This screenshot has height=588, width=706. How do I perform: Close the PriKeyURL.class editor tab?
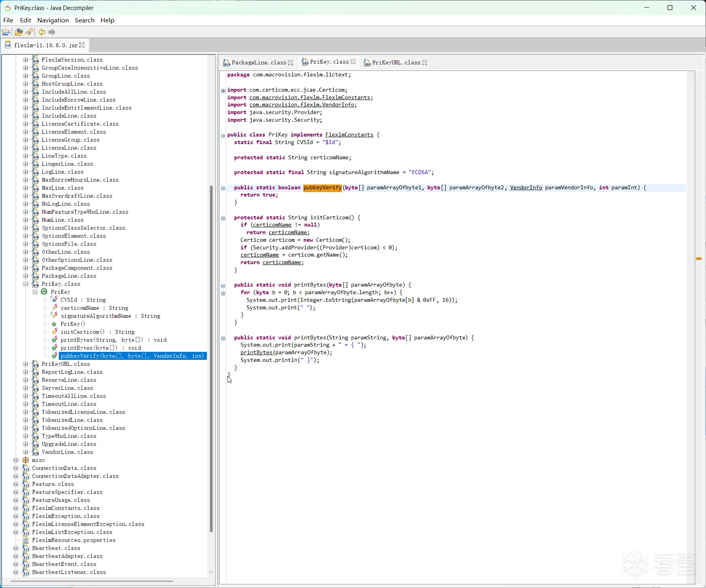coord(425,62)
